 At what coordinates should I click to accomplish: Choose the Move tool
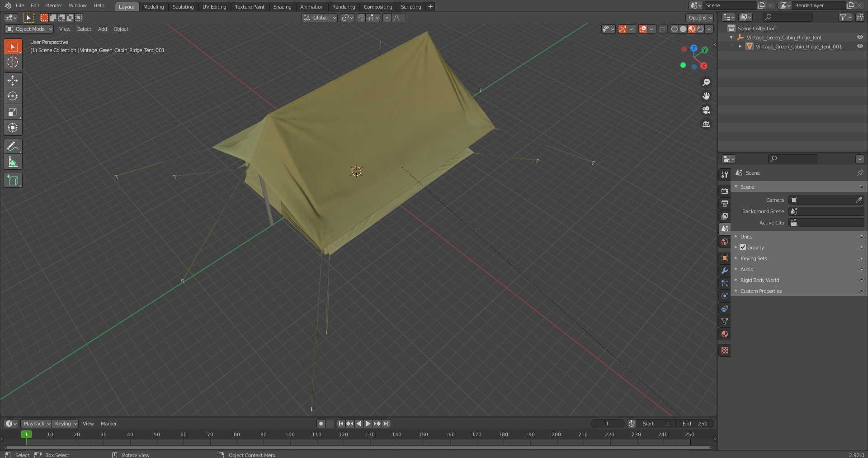(13, 80)
